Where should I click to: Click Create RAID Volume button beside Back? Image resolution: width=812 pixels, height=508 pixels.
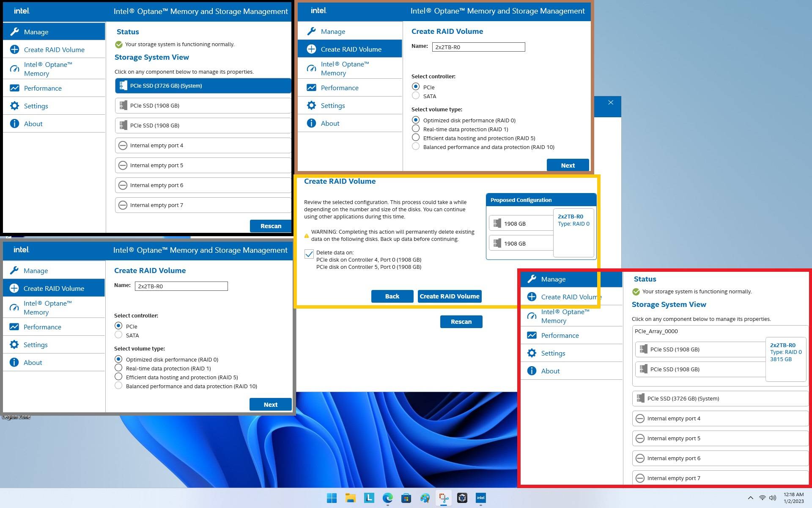click(449, 296)
